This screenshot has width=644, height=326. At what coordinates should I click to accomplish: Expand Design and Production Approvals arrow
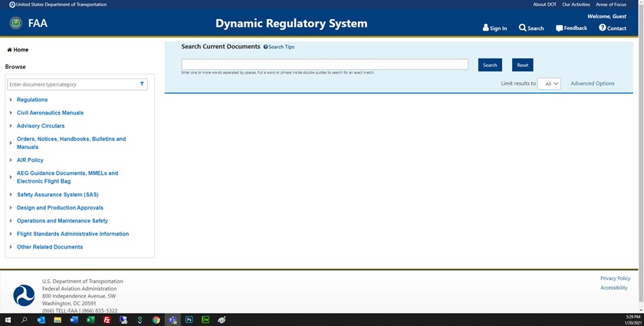click(11, 208)
